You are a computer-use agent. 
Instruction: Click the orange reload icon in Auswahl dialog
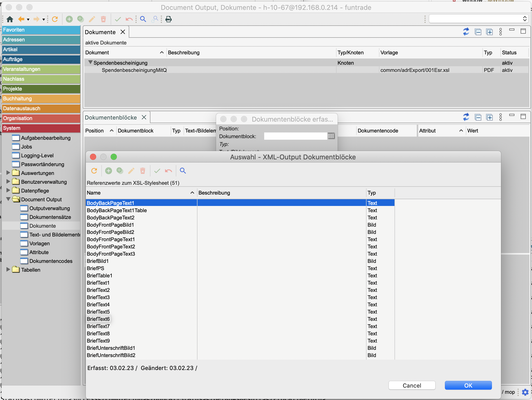94,171
